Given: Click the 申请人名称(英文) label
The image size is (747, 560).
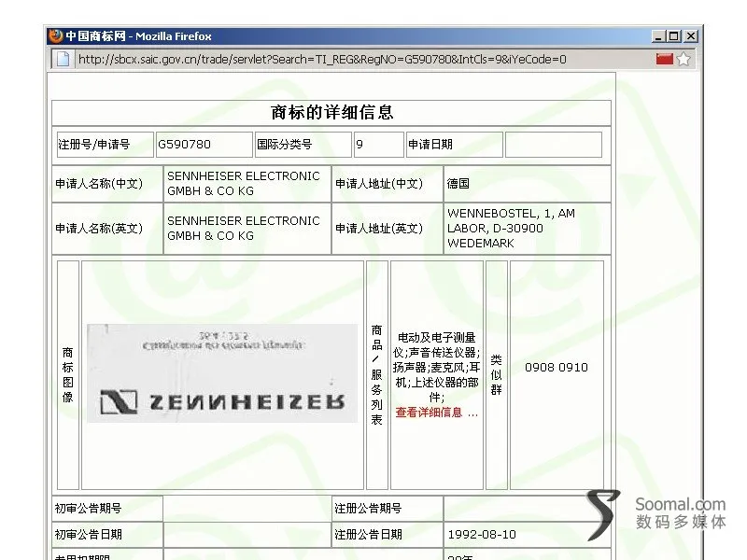Looking at the screenshot, I should (x=99, y=229).
